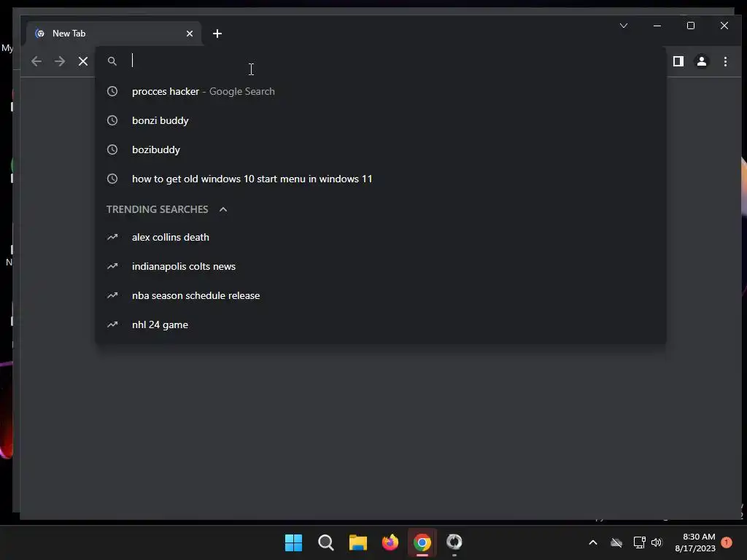Maximize the Chrome window
The width and height of the screenshot is (747, 560).
[691, 26]
